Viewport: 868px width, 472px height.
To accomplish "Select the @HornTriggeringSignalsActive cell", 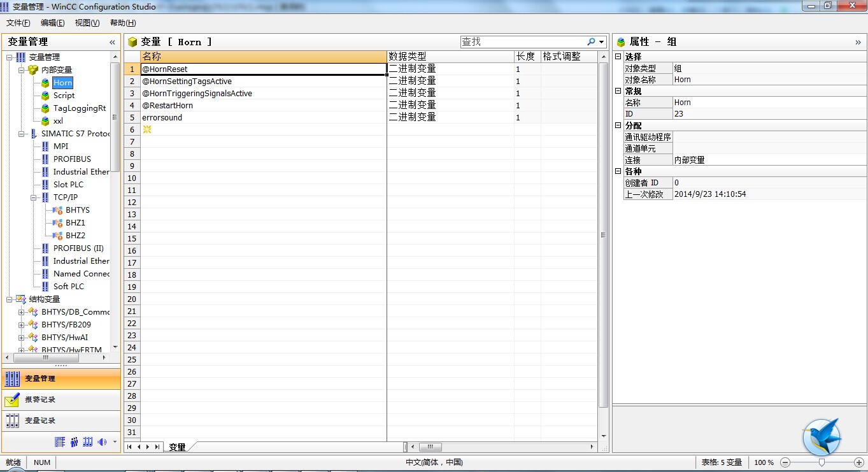I will [264, 94].
